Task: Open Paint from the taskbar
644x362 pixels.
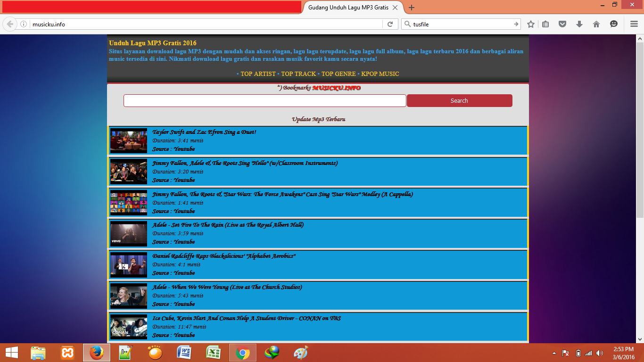Action: [301, 353]
